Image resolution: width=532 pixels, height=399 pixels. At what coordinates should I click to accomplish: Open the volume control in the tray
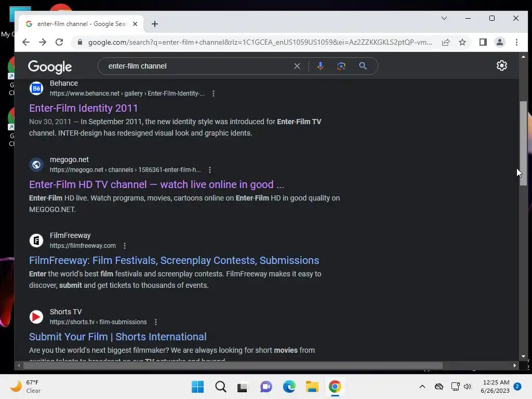coord(468,387)
